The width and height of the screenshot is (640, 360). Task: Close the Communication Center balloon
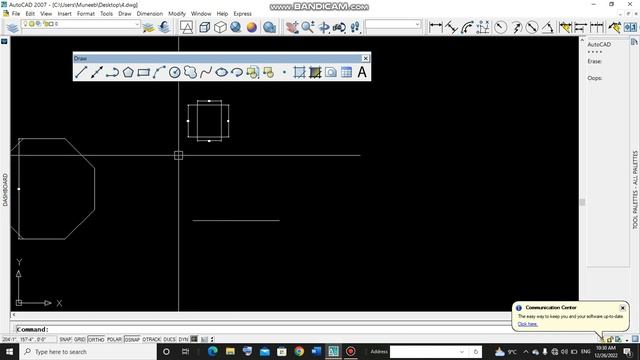point(622,308)
